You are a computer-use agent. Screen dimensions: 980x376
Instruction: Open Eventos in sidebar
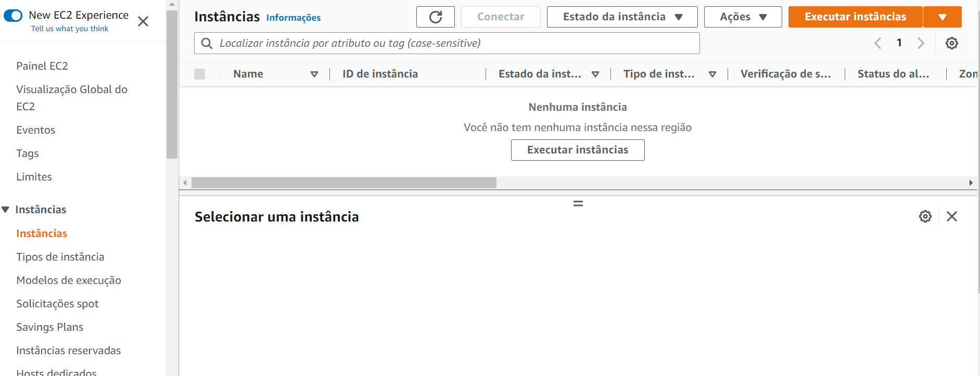pyautogui.click(x=35, y=130)
